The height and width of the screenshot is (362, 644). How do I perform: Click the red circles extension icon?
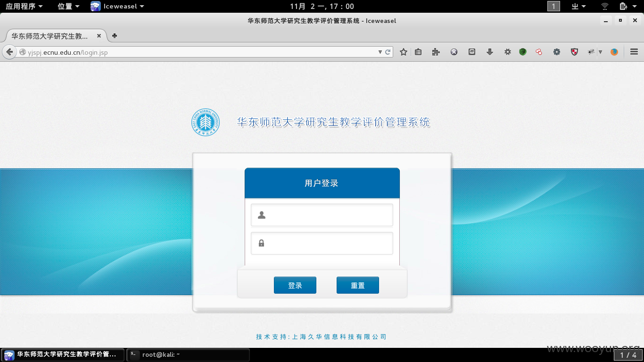[539, 52]
